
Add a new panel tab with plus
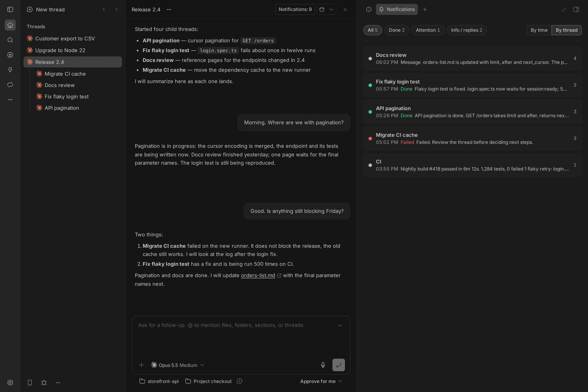[x=425, y=9]
